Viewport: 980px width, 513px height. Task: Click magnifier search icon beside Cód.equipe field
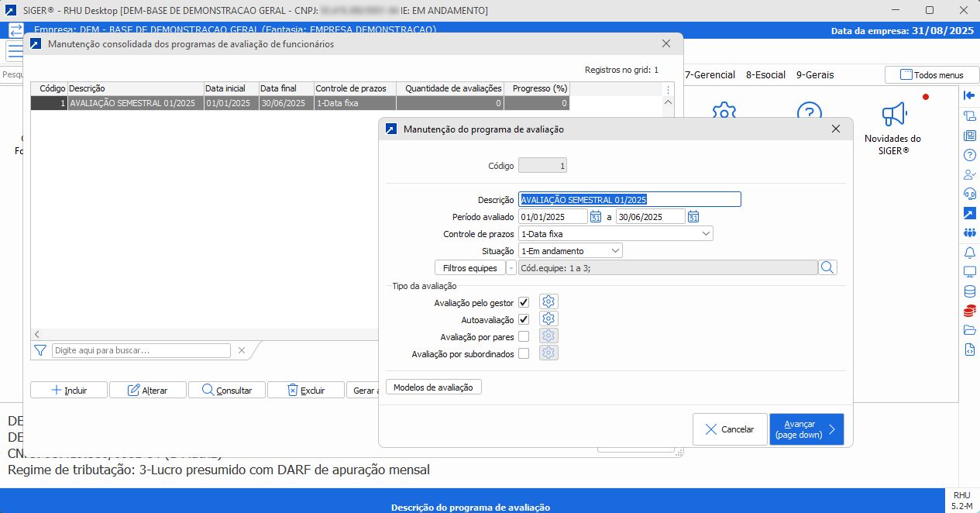click(x=827, y=267)
